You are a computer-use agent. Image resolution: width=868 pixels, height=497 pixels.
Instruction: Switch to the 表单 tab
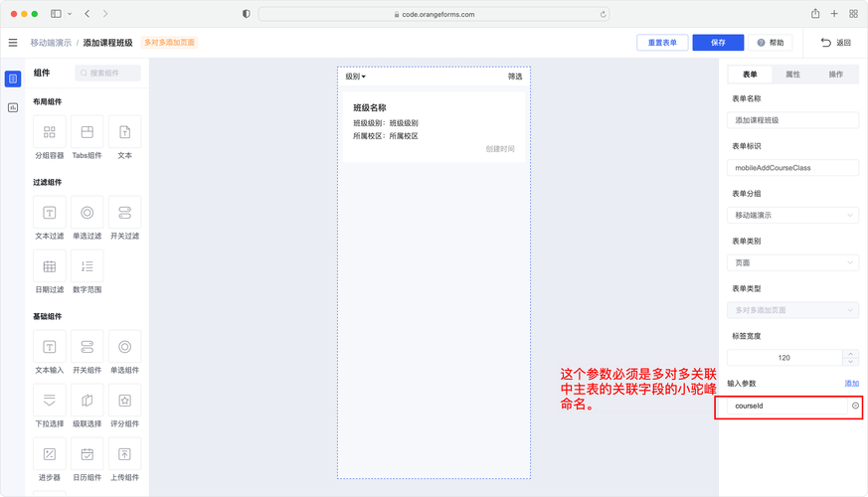click(x=750, y=75)
